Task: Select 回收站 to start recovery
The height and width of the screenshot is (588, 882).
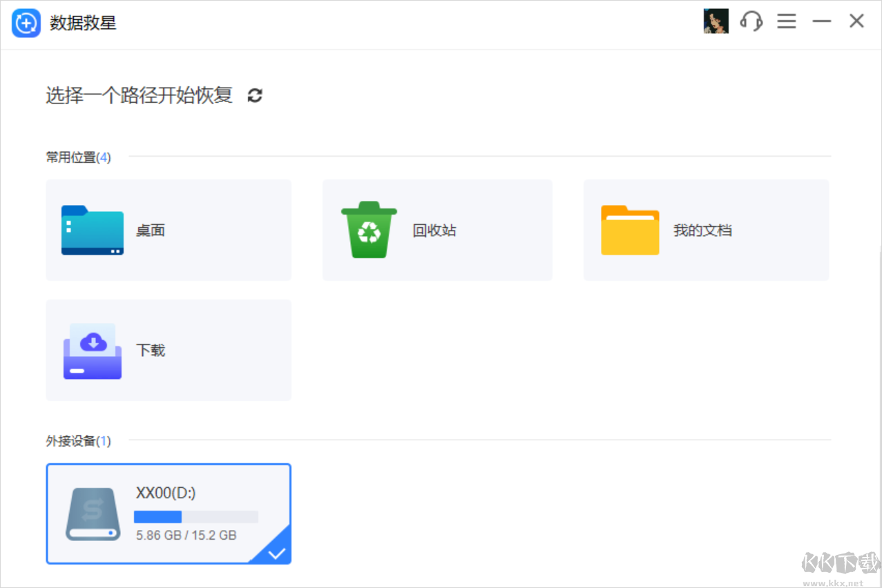Action: (x=437, y=230)
